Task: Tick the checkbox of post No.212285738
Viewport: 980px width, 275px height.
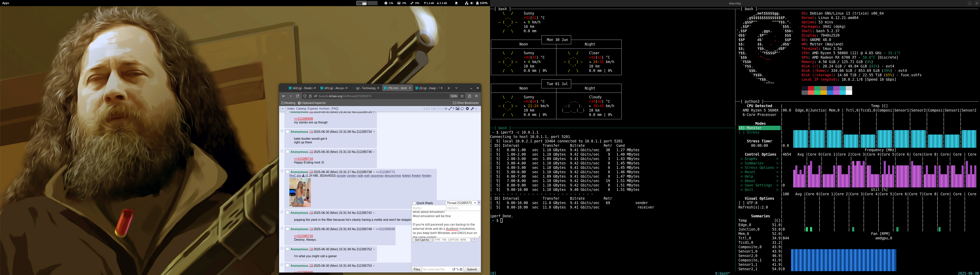Action: click(288, 172)
